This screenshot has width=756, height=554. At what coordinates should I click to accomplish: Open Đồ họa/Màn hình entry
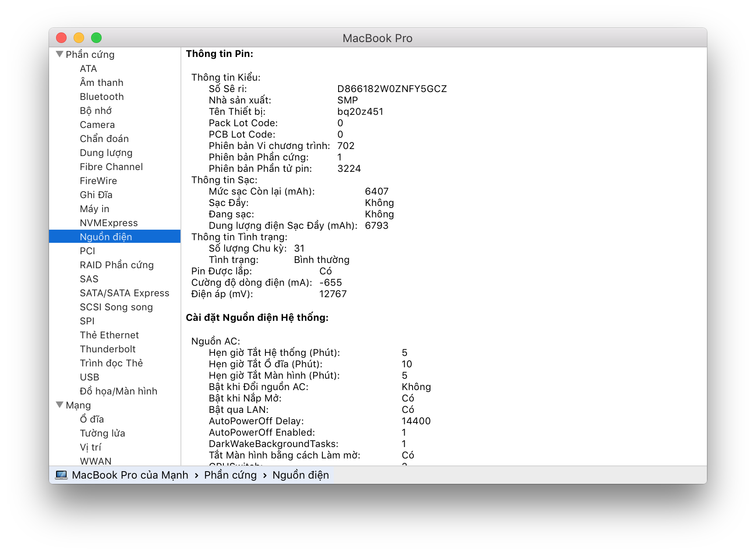[118, 391]
